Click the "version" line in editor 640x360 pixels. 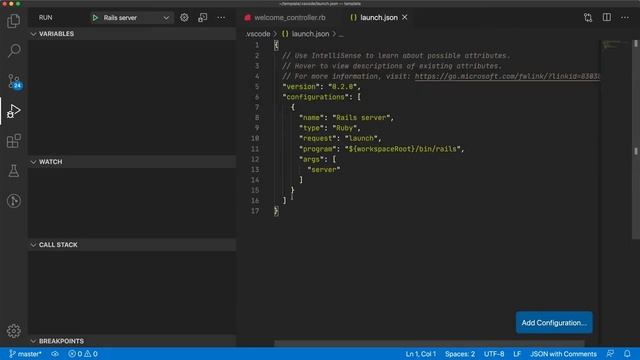point(322,87)
